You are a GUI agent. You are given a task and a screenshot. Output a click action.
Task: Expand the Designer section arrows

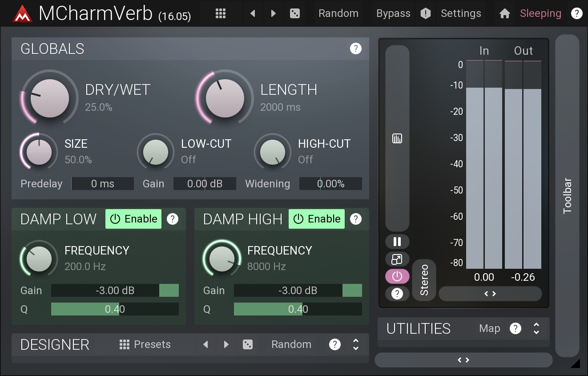click(356, 344)
